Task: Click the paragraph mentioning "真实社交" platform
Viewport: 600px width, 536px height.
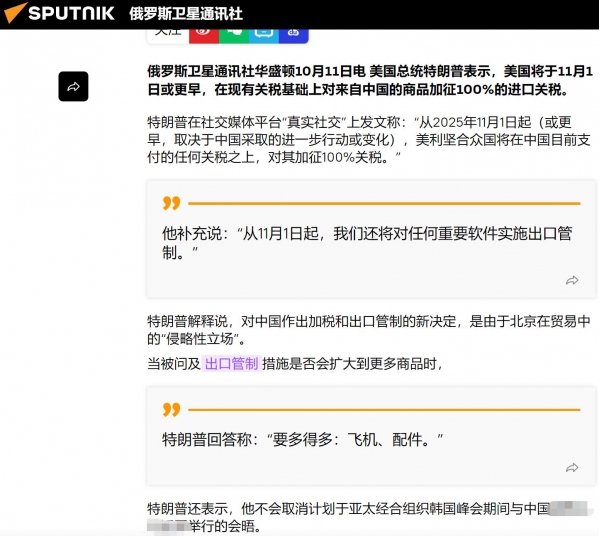Action: (x=370, y=140)
